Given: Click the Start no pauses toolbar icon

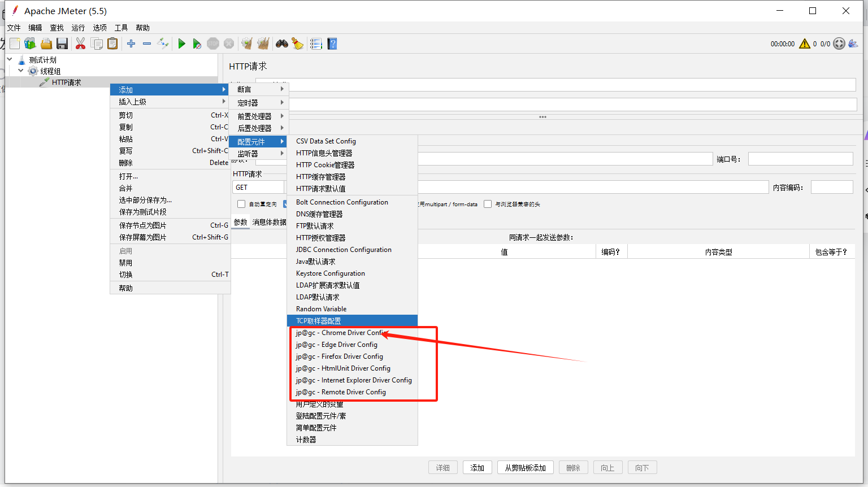Looking at the screenshot, I should click(x=197, y=44).
